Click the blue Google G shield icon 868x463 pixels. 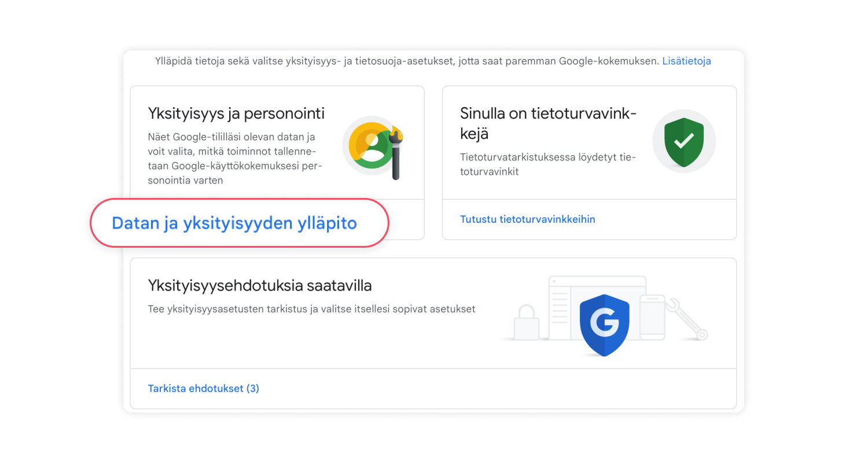click(604, 325)
